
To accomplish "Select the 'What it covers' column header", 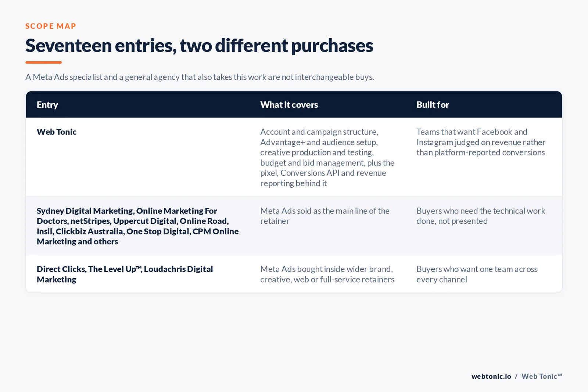I will point(289,105).
